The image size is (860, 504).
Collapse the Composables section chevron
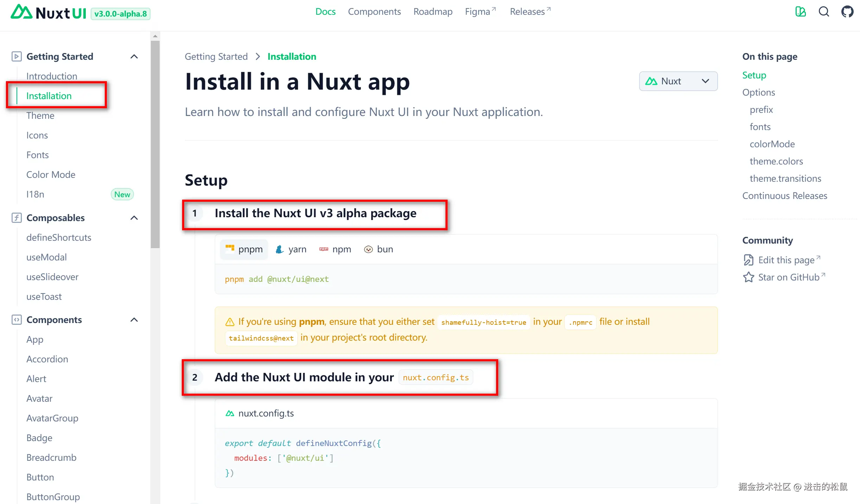click(134, 218)
